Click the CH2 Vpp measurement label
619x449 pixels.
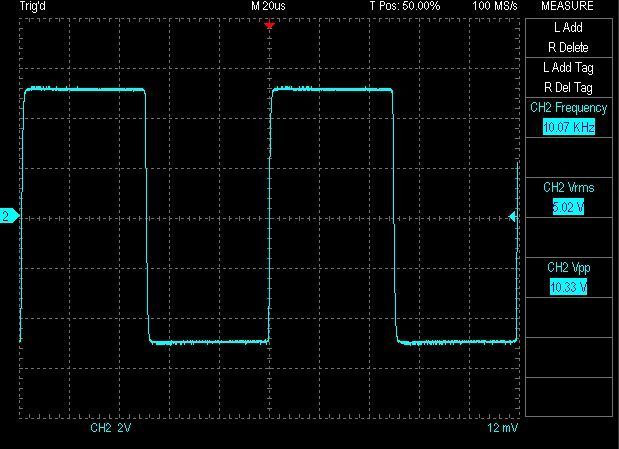pos(568,267)
